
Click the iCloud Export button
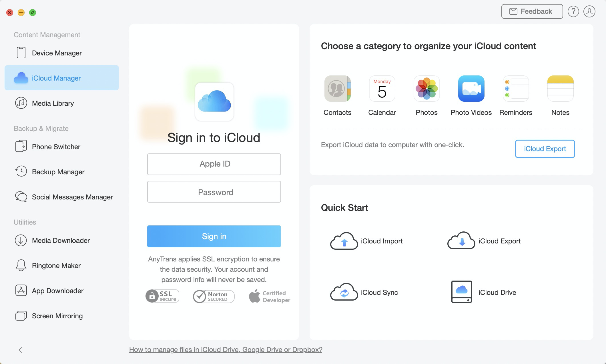tap(545, 149)
